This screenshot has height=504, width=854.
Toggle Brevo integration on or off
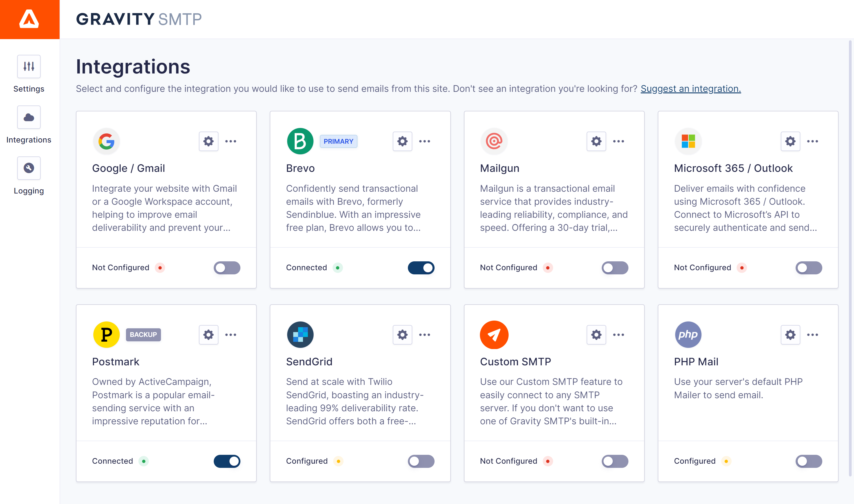click(421, 268)
